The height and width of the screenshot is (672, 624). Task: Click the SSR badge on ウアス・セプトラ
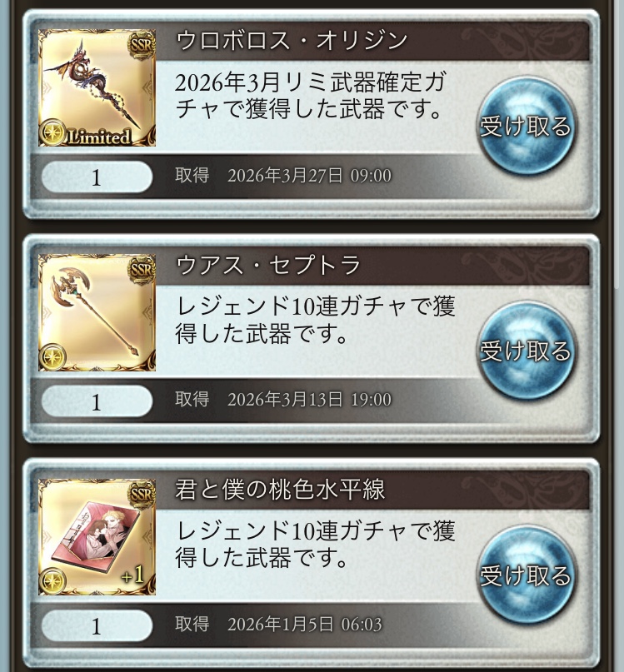141,270
